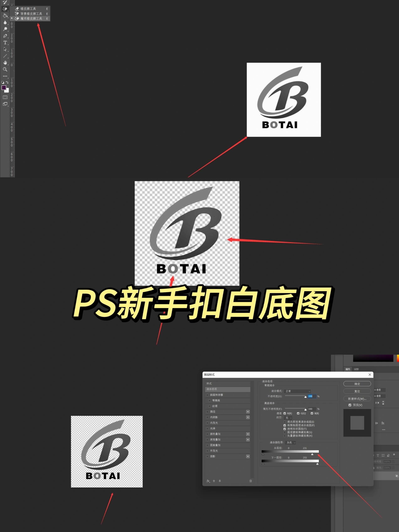Click the fx add-style icon
Image resolution: width=399 pixels, height=532 pixels.
pyautogui.click(x=208, y=481)
